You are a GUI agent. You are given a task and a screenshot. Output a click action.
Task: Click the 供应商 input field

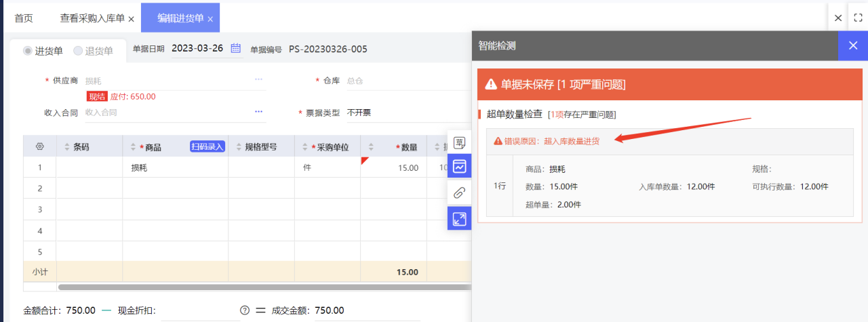168,80
